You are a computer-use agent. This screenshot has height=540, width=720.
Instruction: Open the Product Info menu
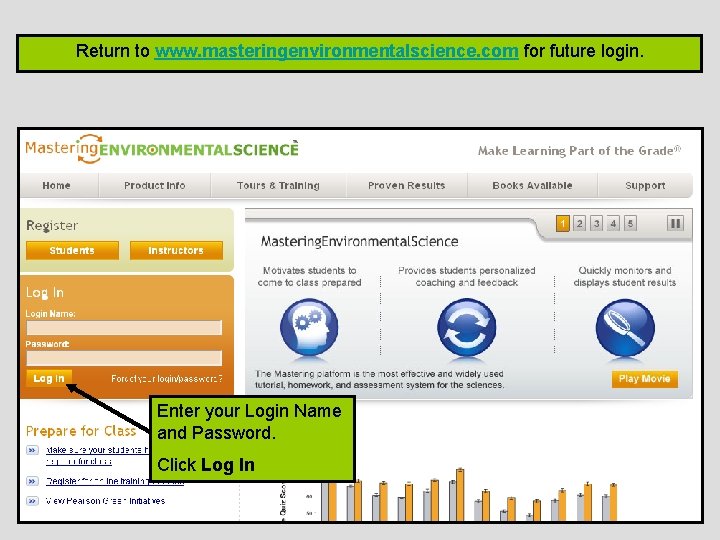tap(155, 186)
